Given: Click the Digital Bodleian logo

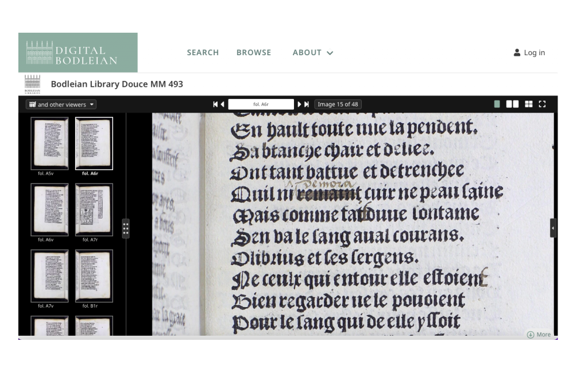Looking at the screenshot, I should pyautogui.click(x=78, y=52).
